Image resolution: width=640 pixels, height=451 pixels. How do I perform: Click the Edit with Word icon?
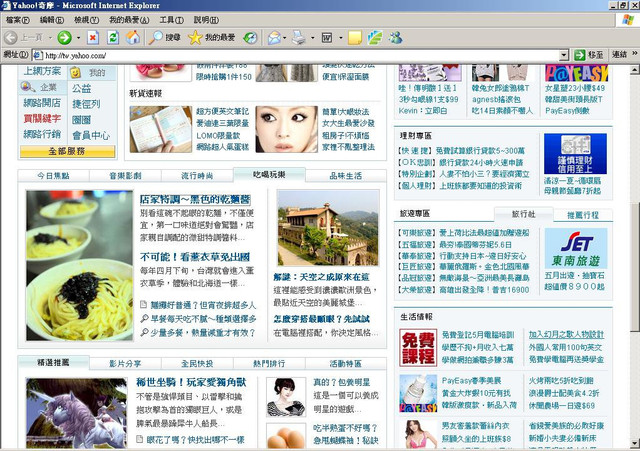pyautogui.click(x=327, y=38)
